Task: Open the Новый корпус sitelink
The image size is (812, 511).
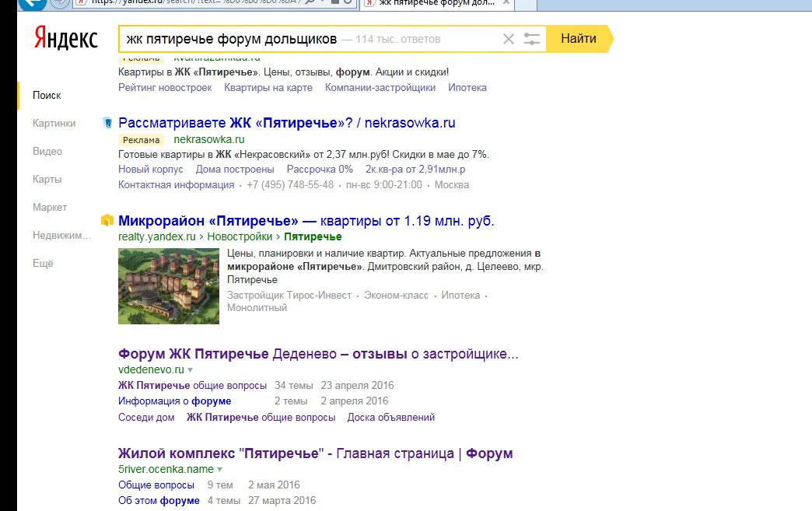Action: click(x=151, y=170)
